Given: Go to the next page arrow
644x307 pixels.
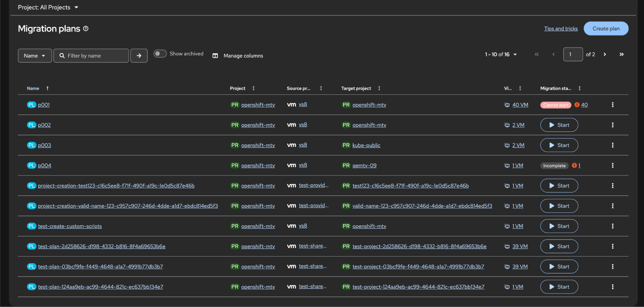Looking at the screenshot, I should (605, 54).
